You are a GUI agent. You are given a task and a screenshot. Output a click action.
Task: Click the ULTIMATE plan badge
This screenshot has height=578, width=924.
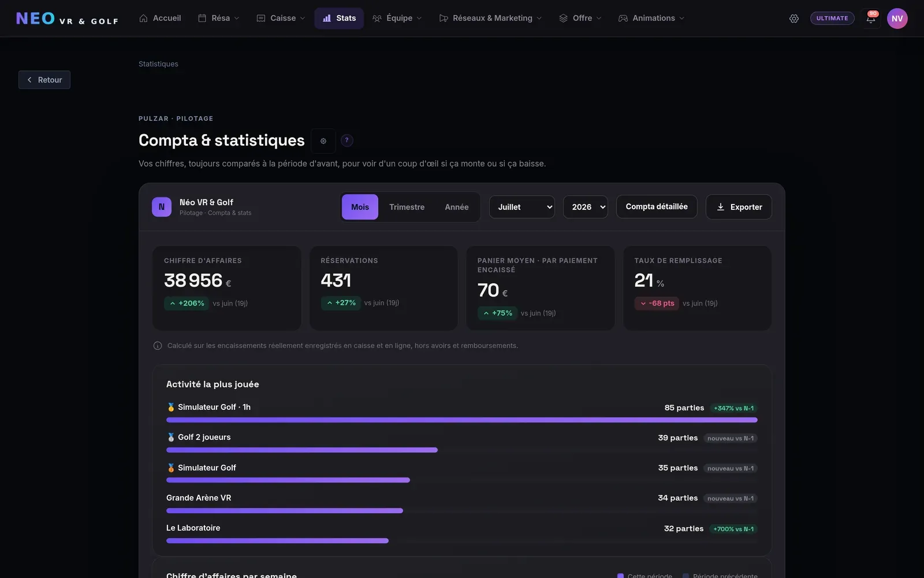tap(832, 18)
